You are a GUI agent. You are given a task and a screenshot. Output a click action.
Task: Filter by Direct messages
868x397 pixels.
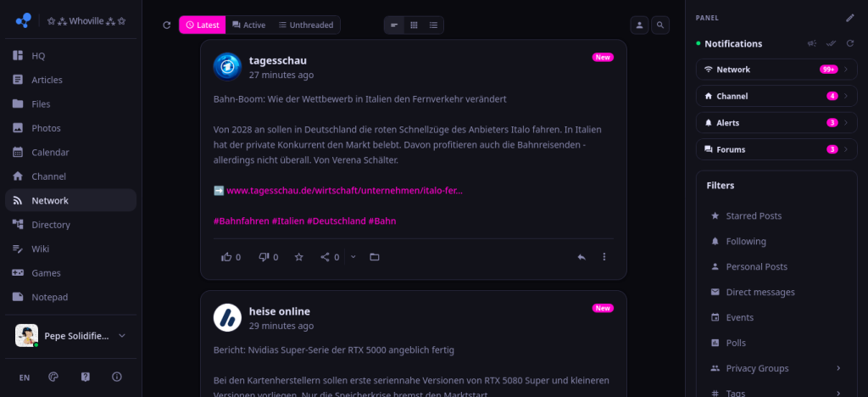[776, 293]
